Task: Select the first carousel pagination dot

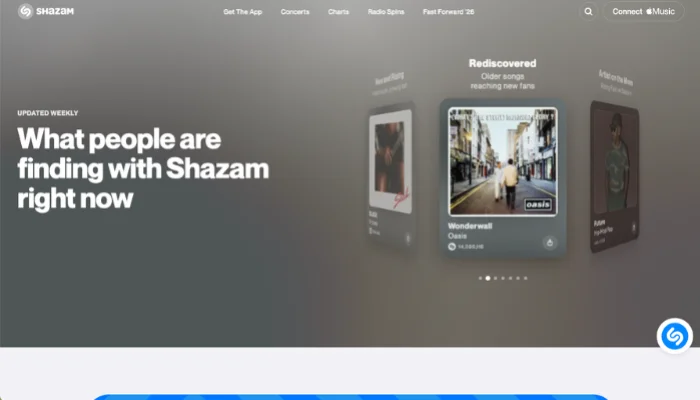Action: point(480,278)
